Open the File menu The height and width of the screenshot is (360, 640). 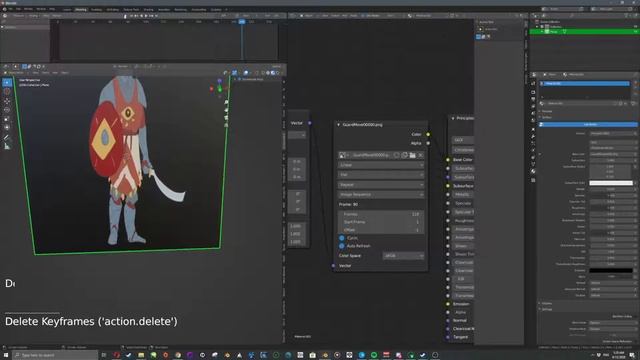coord(10,9)
